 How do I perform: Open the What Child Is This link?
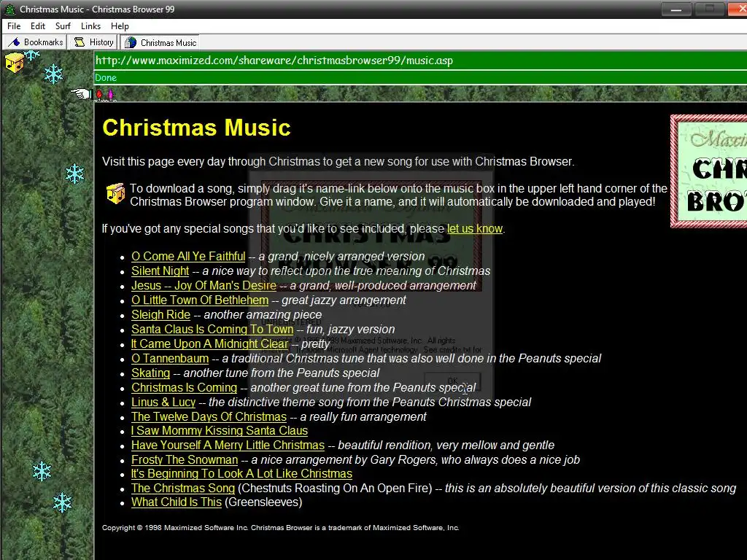point(177,502)
